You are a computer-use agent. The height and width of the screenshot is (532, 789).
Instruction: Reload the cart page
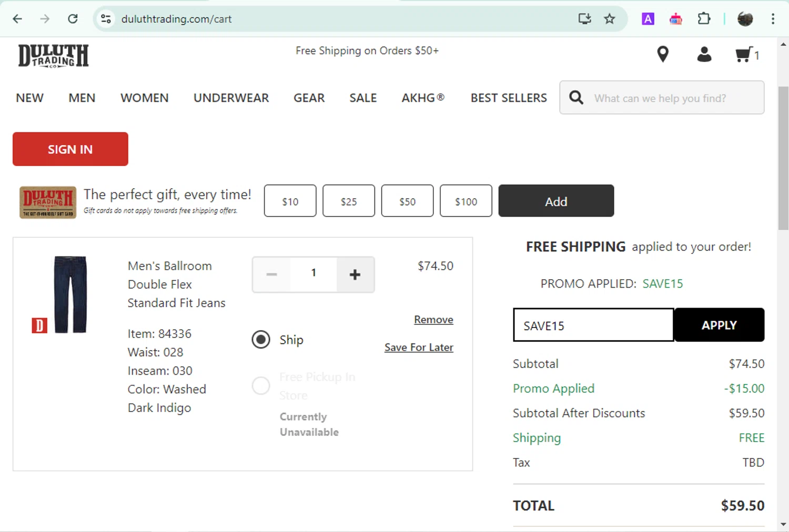(73, 19)
